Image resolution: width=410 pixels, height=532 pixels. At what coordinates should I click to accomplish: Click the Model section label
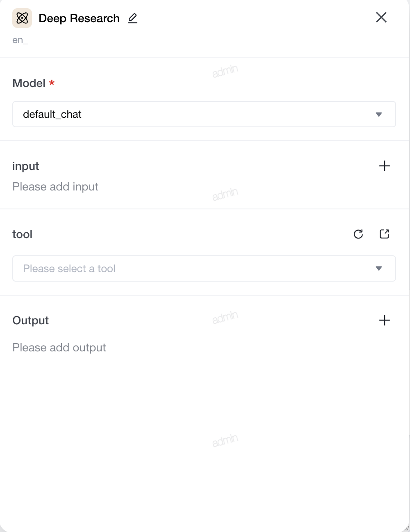pos(29,83)
